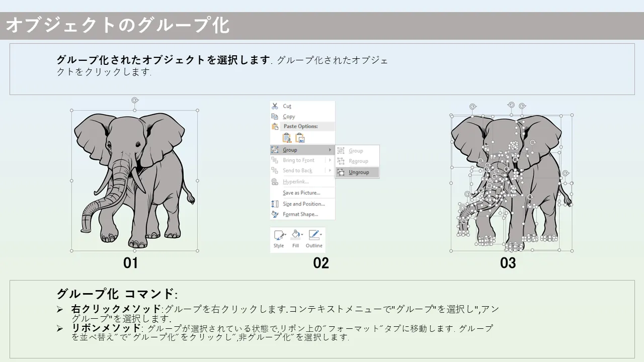Viewport: 644px width, 362px height.
Task: Choose Save as Picture... menu entry
Action: click(301, 193)
